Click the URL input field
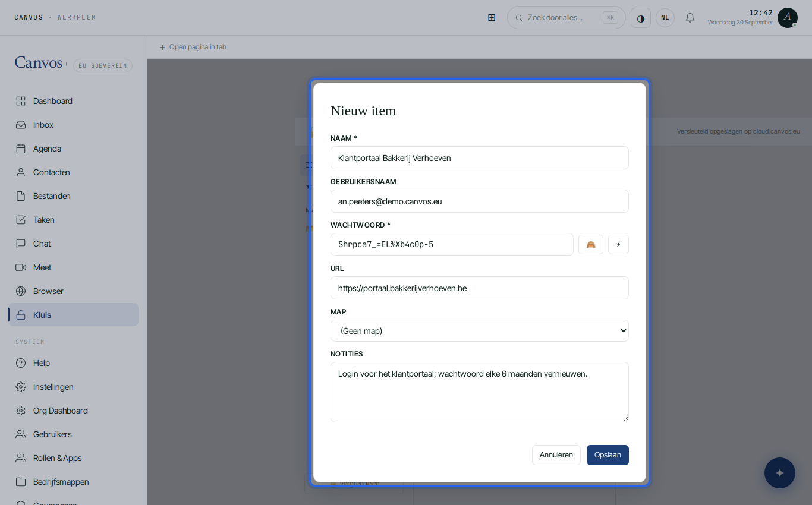Viewport: 812px width, 505px height. [x=480, y=288]
